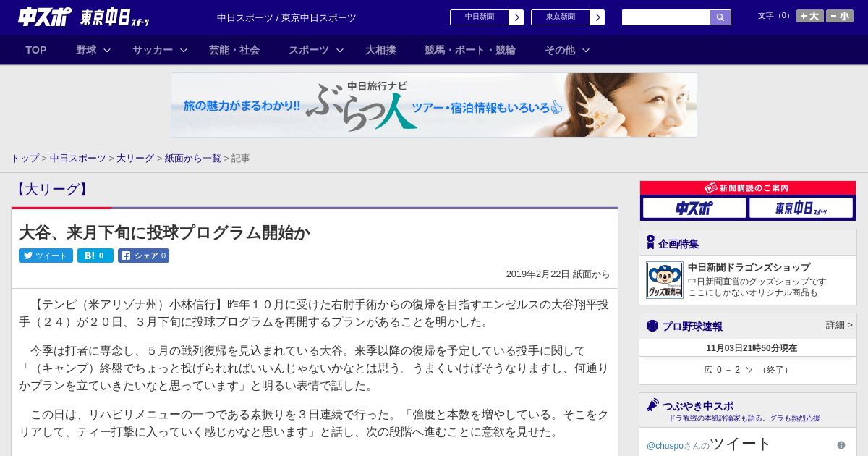Click 新聞購読のご案内 banner heading
This screenshot has height=456, width=868.
pyautogui.click(x=748, y=188)
